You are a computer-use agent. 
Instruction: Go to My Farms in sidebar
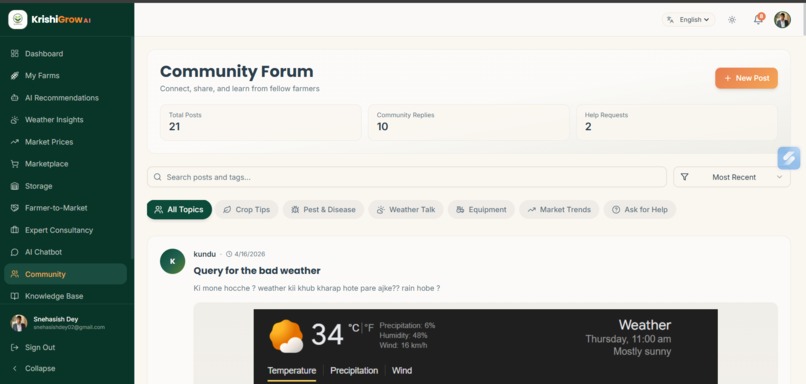coord(66,76)
